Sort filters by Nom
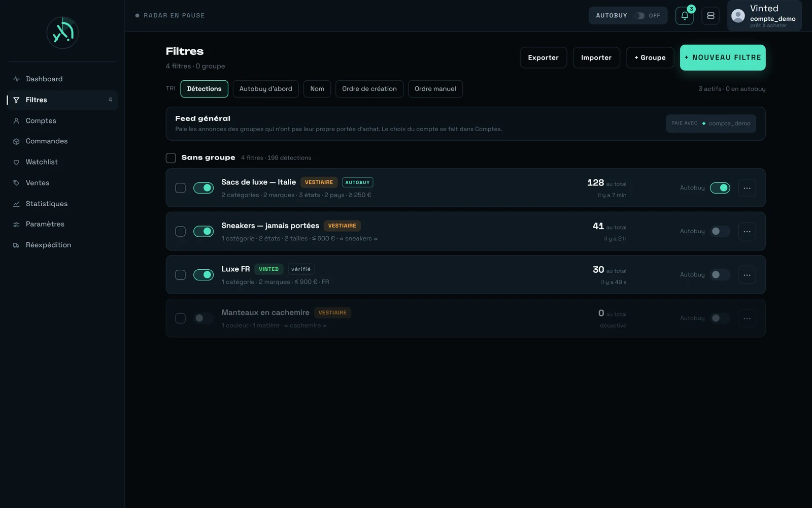Viewport: 812px width, 508px height. tap(317, 89)
